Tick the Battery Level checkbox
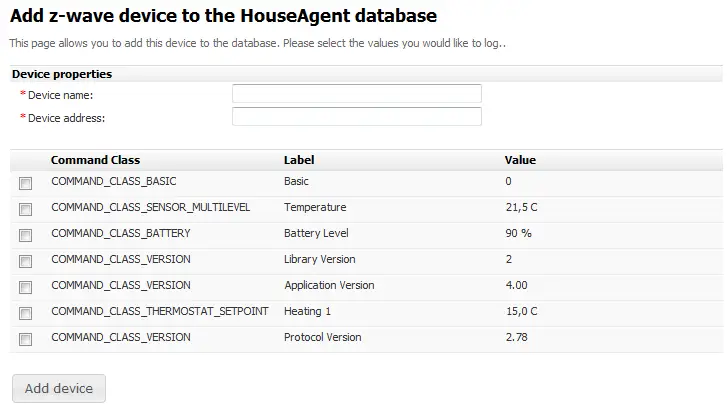The image size is (727, 411). [26, 235]
